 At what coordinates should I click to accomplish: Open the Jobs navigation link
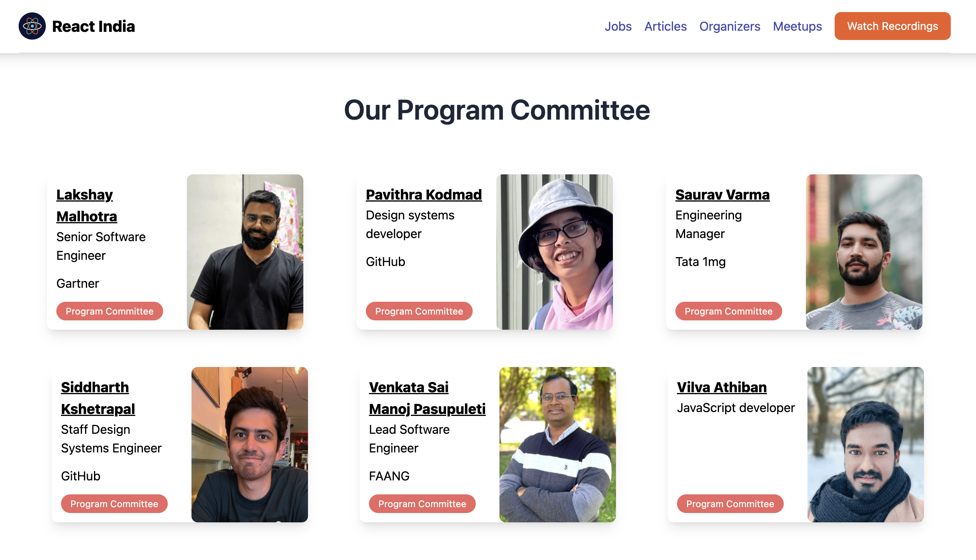click(x=618, y=26)
